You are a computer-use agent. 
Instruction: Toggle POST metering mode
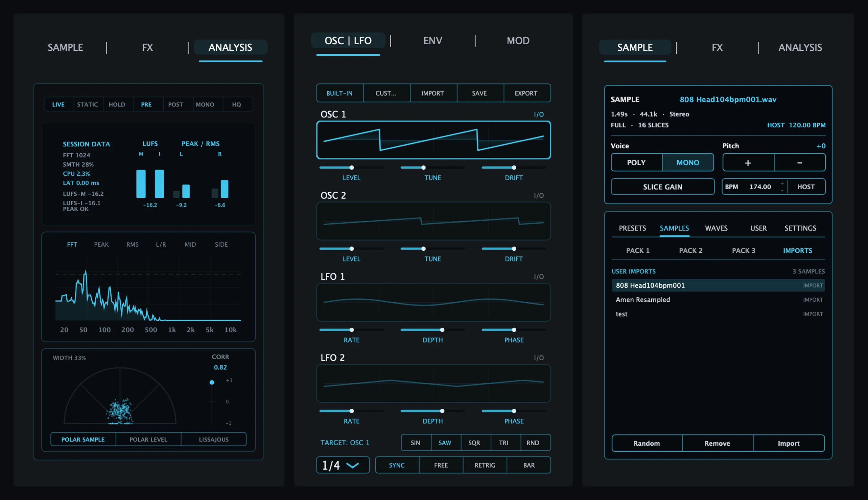point(175,104)
